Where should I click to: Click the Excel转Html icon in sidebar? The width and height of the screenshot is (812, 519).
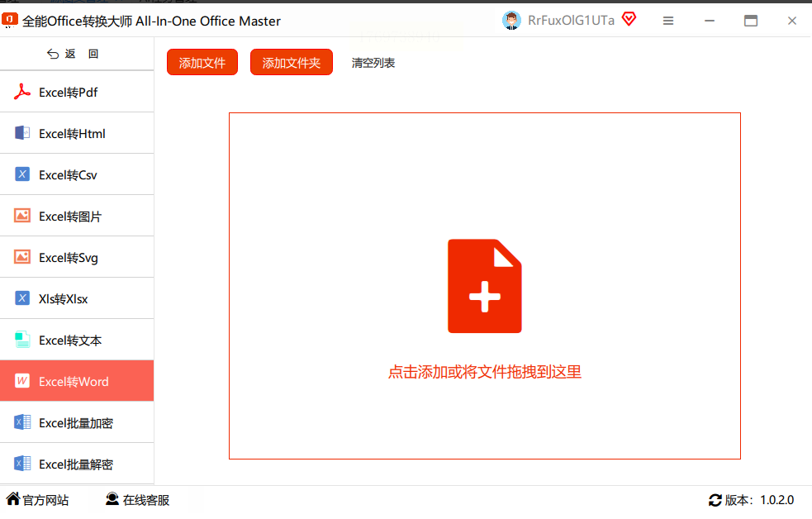[x=21, y=133]
